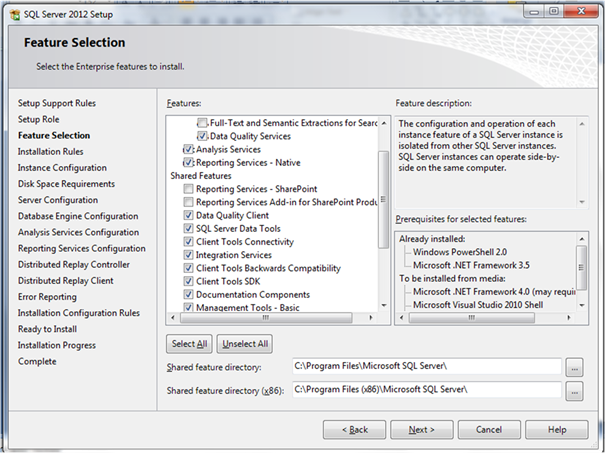This screenshot has width=605, height=453.
Task: Click Setup Support Rules step
Action: tap(57, 103)
